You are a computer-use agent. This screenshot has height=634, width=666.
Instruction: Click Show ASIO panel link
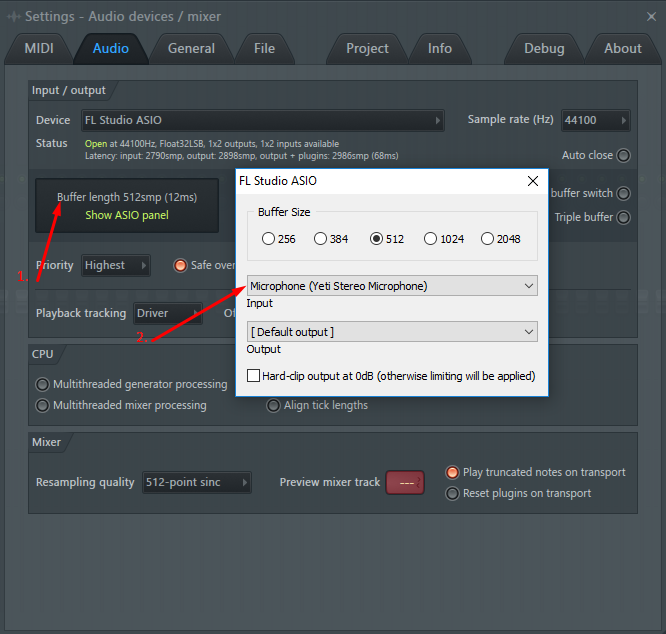click(x=127, y=215)
